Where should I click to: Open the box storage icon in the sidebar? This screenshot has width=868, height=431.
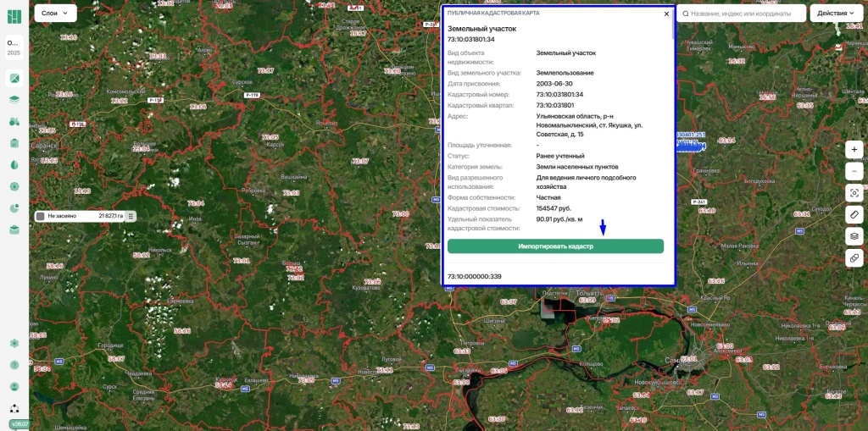pos(14,229)
